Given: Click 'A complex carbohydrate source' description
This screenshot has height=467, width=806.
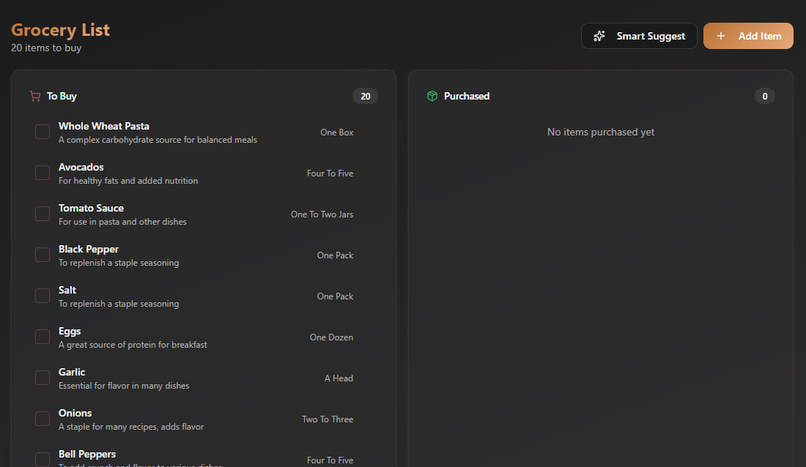Looking at the screenshot, I should [158, 140].
